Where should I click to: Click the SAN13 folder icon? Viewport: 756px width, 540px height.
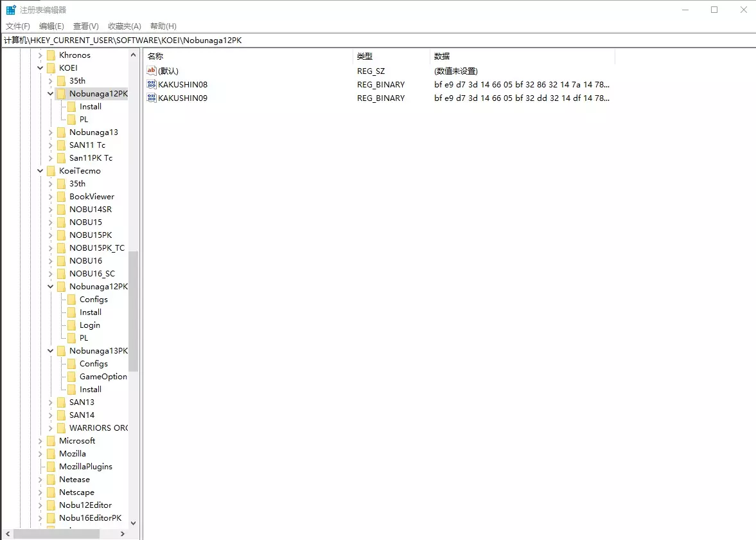click(61, 402)
